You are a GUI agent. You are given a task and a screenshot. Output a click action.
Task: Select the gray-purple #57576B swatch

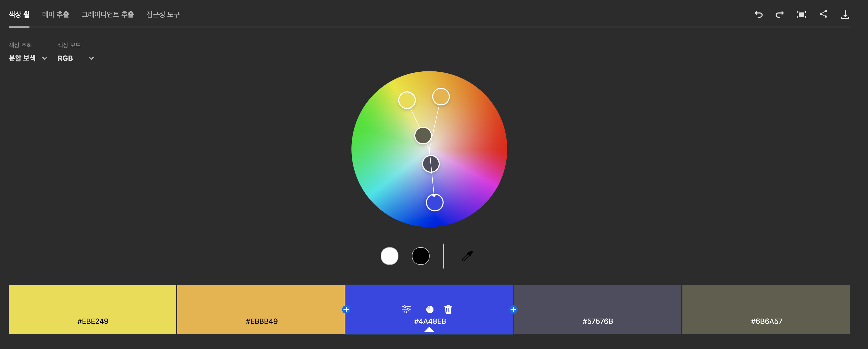click(x=598, y=309)
